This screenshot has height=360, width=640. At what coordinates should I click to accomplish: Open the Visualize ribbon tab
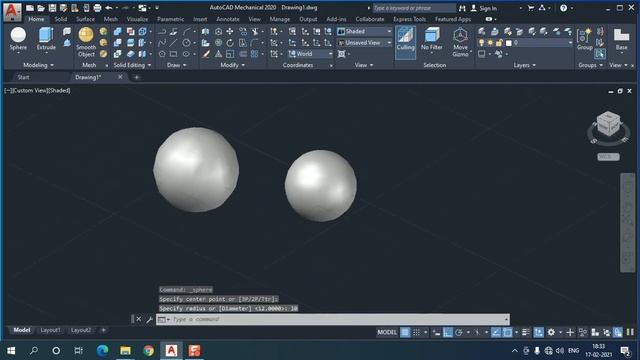coord(137,19)
